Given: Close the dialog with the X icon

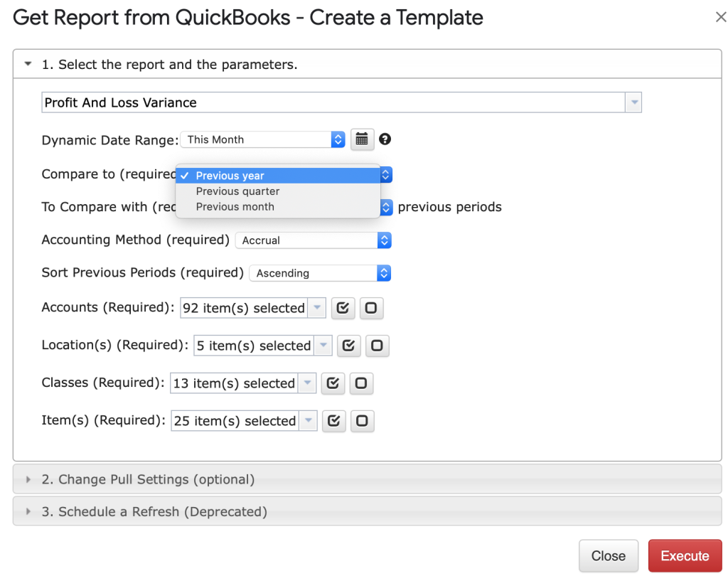Looking at the screenshot, I should (721, 17).
